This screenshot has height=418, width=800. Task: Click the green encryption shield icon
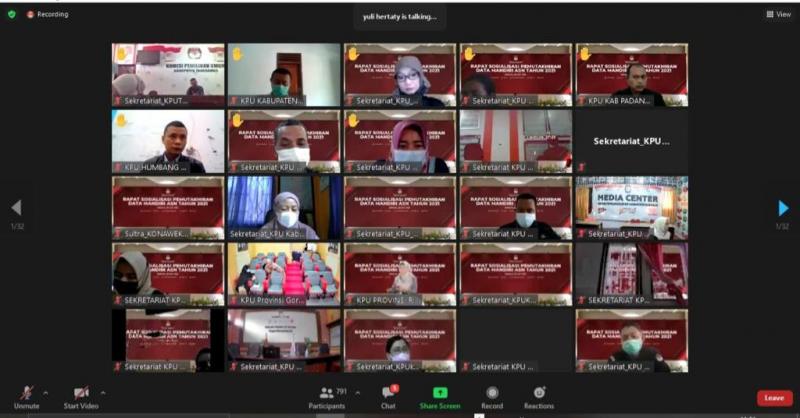[x=12, y=14]
